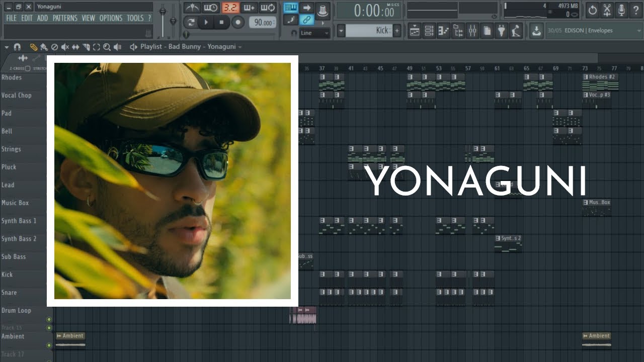The width and height of the screenshot is (644, 362).
Task: Click the Play button
Action: (x=206, y=22)
